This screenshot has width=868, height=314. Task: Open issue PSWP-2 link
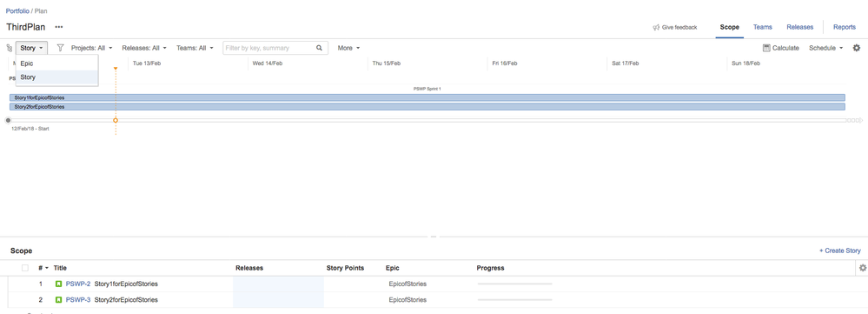[78, 284]
